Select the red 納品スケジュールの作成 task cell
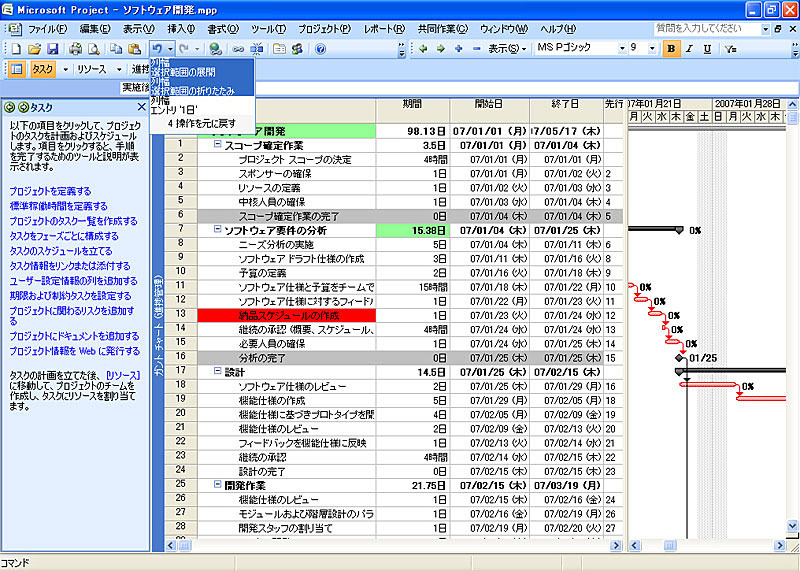Screen dimensions: 800x571 (x=287, y=315)
